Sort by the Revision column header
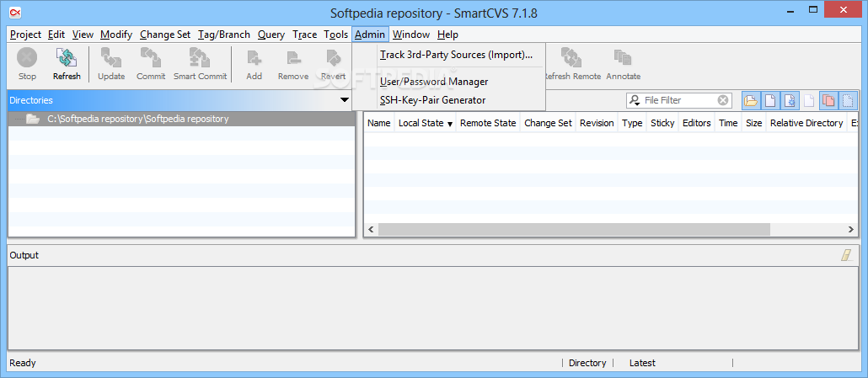 (597, 123)
